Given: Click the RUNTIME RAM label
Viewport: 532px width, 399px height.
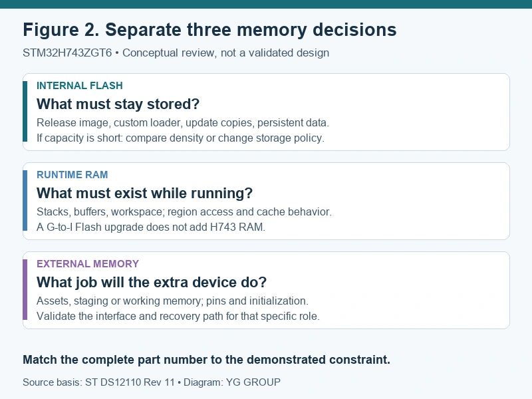Looking at the screenshot, I should [72, 175].
